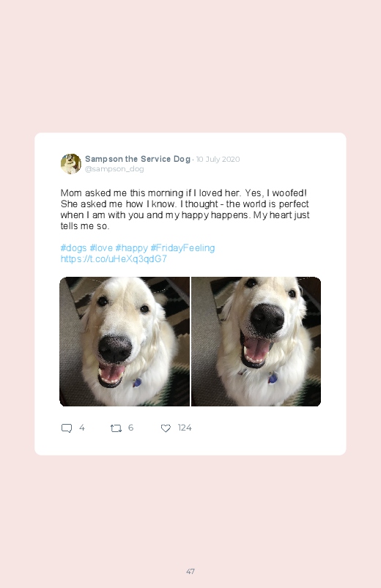381x588 pixels.
Task: Click the tweet text starting 'Mom asked me'
Action: [x=185, y=209]
